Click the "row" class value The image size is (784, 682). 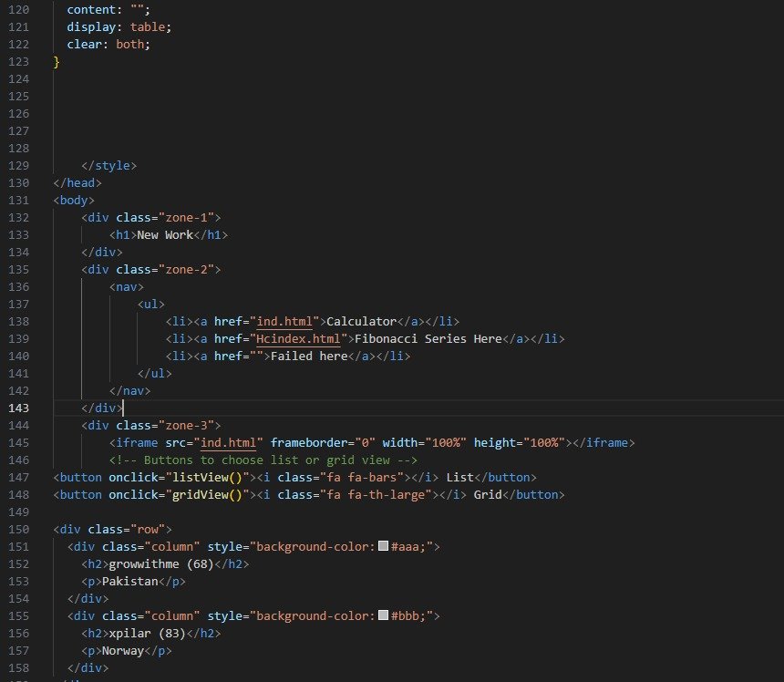click(148, 530)
